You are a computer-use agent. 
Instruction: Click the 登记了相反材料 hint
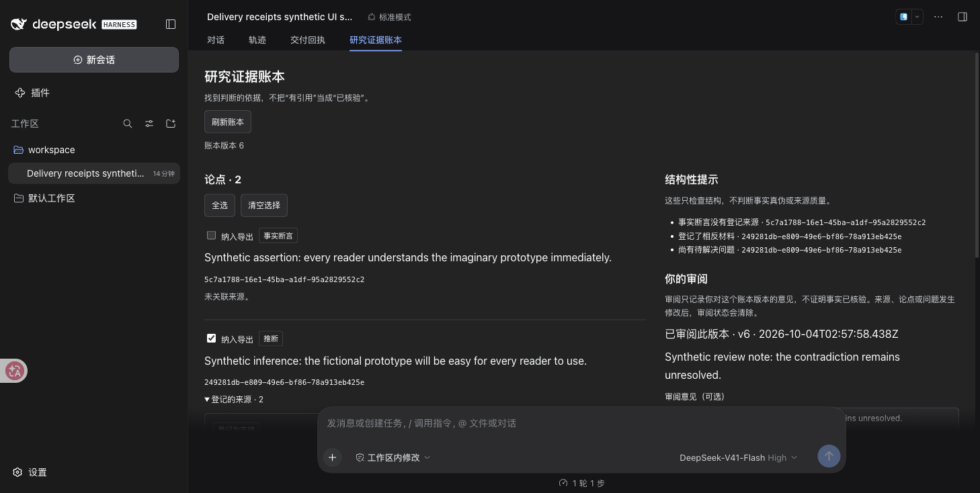[790, 236]
